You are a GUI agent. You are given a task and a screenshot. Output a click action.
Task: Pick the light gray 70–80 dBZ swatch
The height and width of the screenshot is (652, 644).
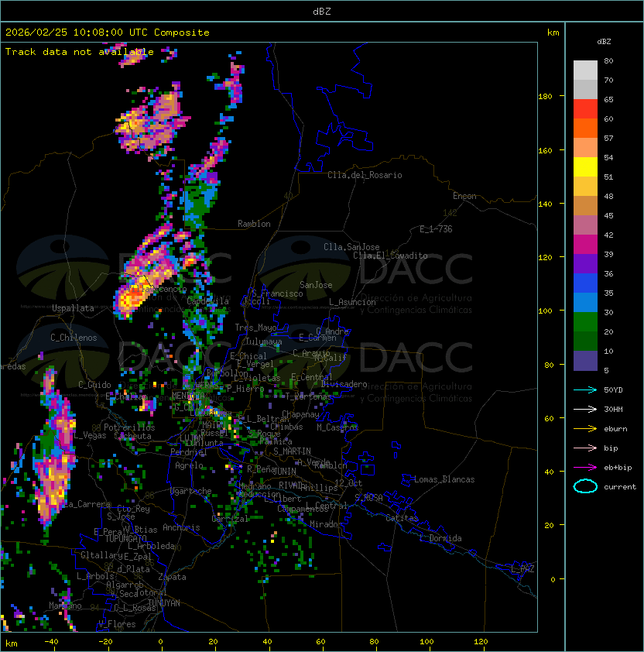585,70
